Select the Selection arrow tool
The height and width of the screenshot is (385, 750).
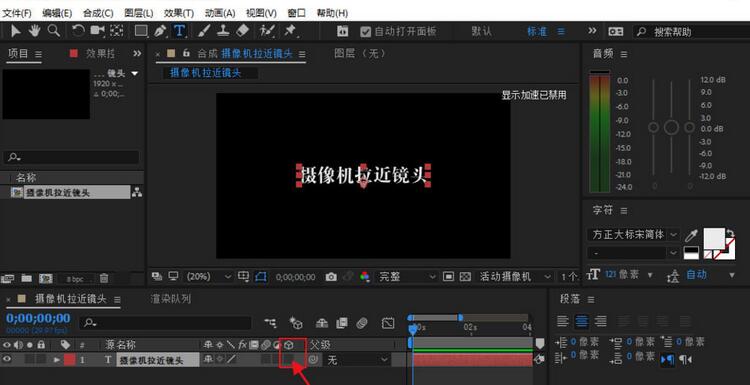(16, 31)
